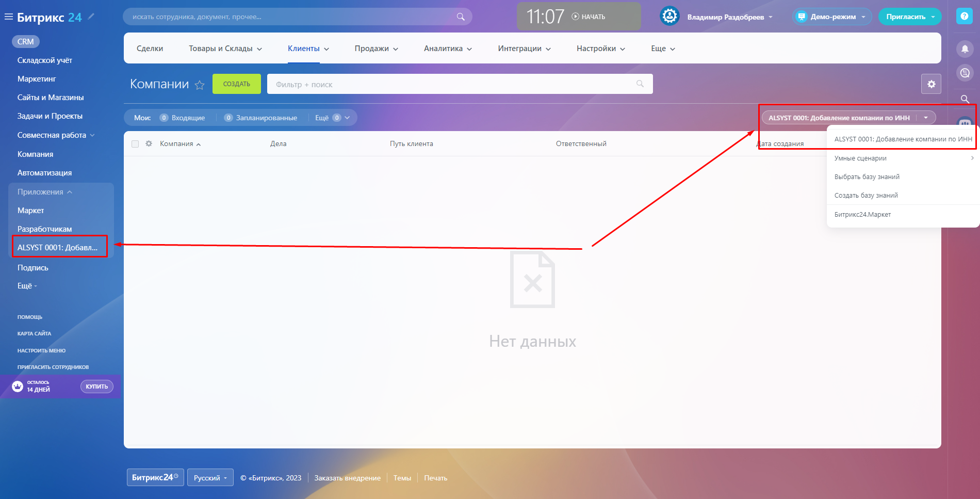Click the play icon beside НАЧАТЬ
The width and height of the screenshot is (980, 499).
576,17
